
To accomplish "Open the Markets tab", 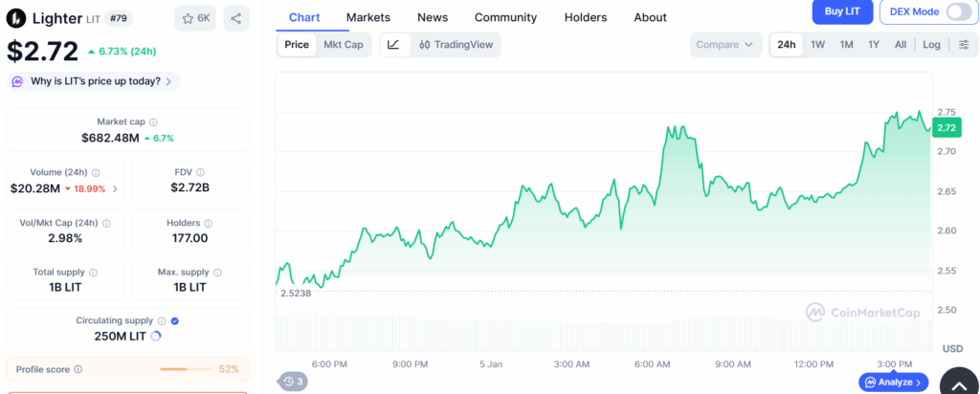I will pos(368,17).
